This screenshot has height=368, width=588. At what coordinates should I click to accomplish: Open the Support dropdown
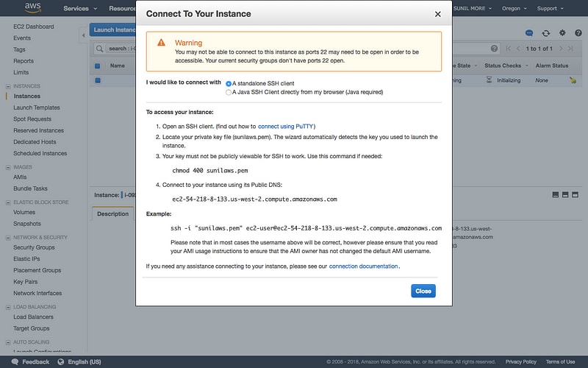click(x=550, y=8)
